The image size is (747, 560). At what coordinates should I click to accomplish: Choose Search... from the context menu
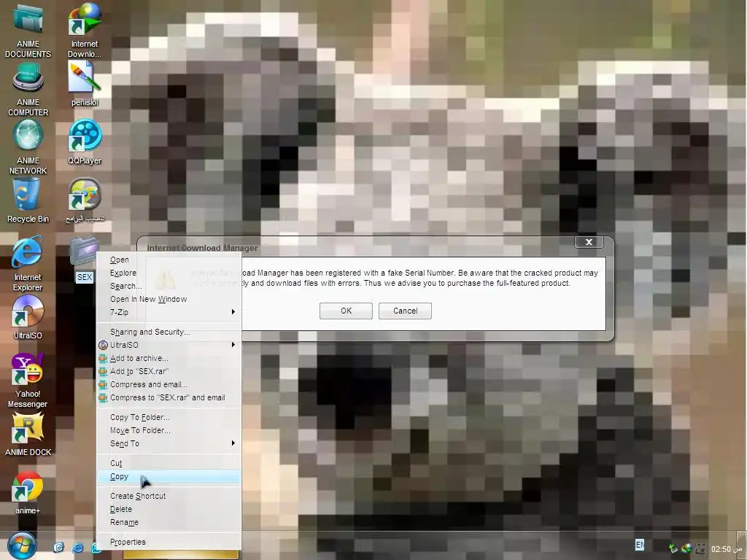pos(169,286)
